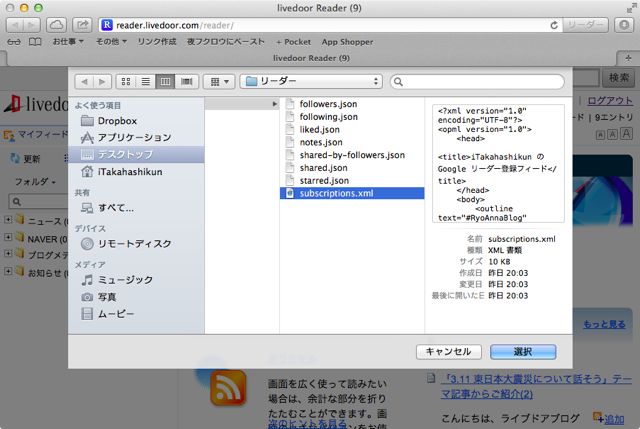Select デスクトップ in the sidebar
640x429 pixels.
136,155
